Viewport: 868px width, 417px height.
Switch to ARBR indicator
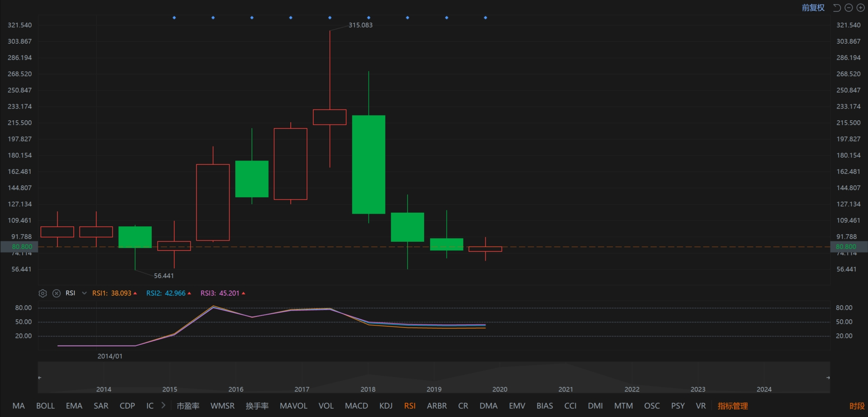coord(437,406)
